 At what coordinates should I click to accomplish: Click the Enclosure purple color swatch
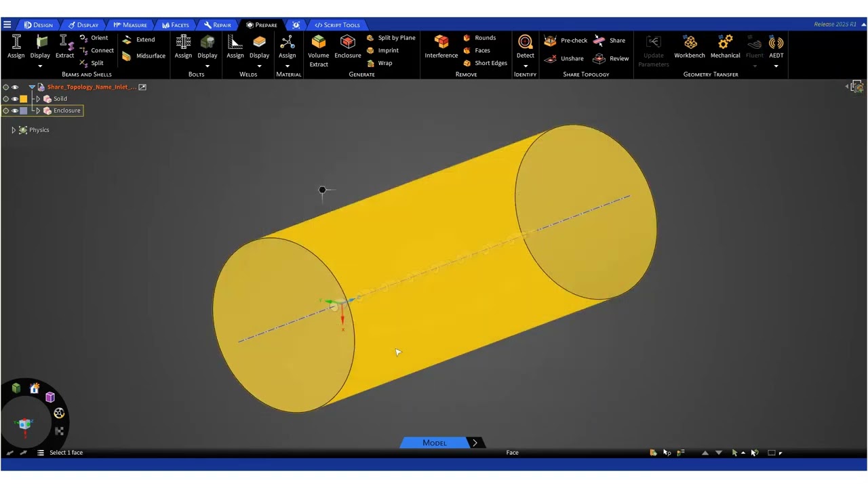(x=24, y=110)
